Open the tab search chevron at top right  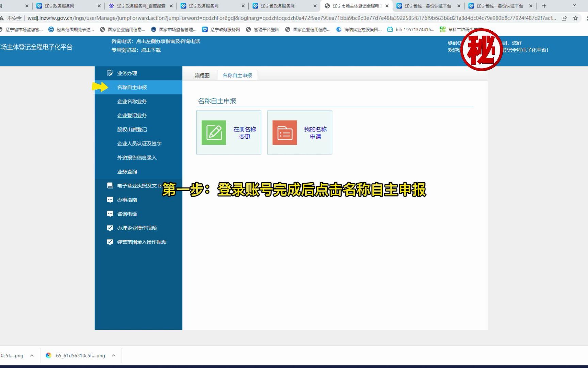(574, 5)
